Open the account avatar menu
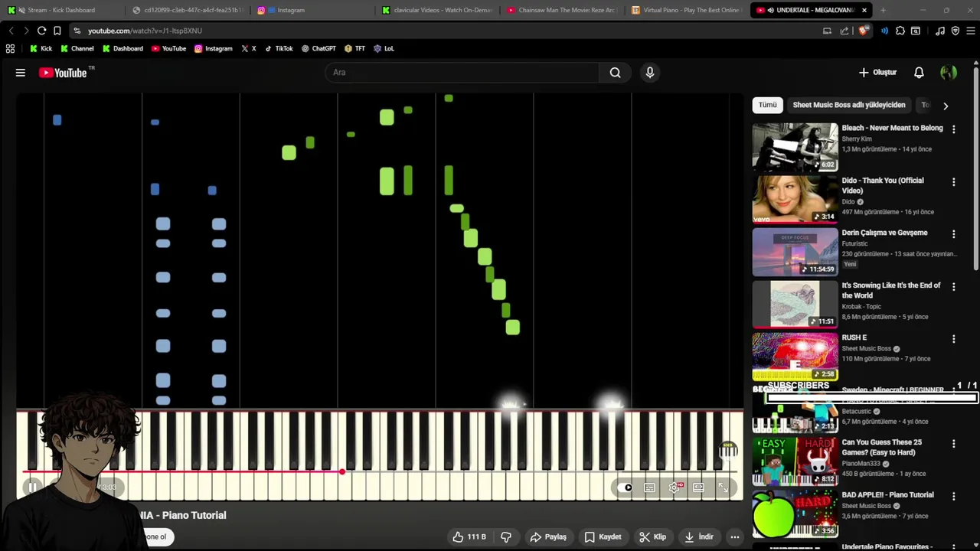Image resolution: width=980 pixels, height=551 pixels. point(949,73)
